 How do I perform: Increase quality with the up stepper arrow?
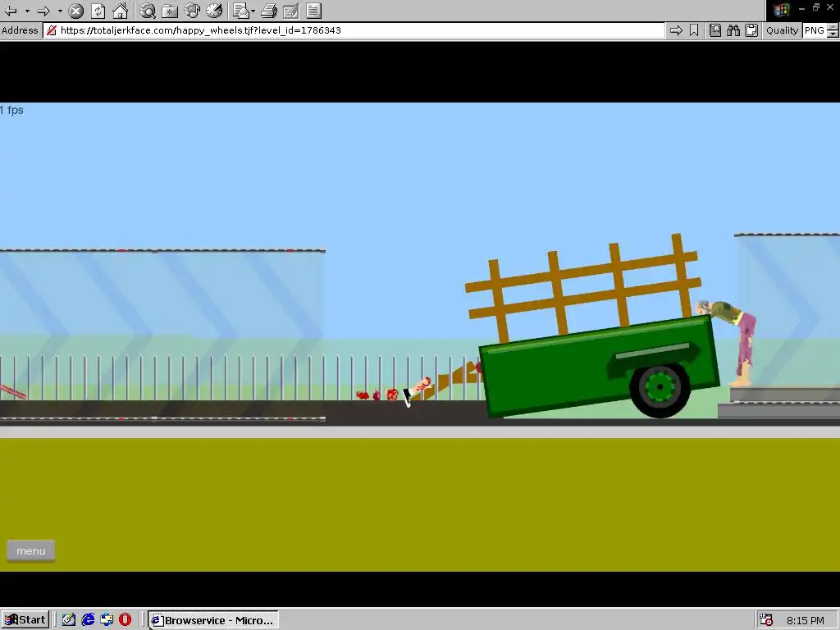833,27
